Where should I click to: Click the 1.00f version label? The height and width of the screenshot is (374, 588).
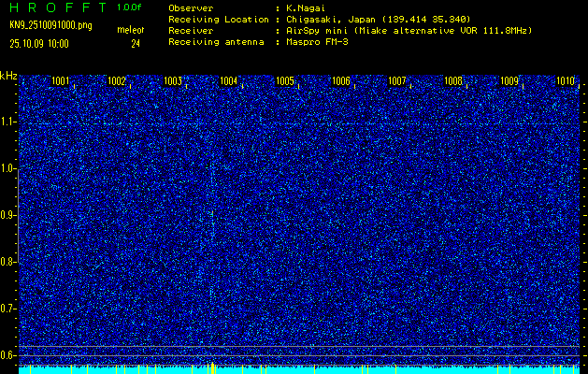click(130, 7)
